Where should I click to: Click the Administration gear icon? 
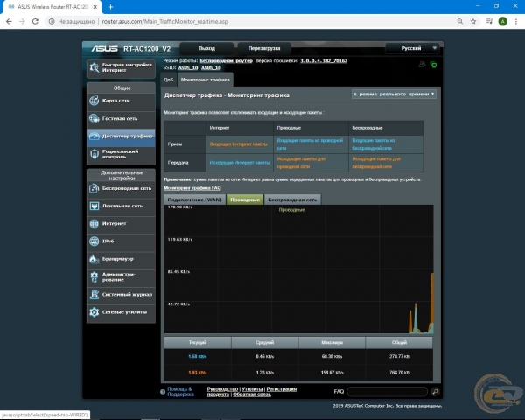click(x=94, y=276)
